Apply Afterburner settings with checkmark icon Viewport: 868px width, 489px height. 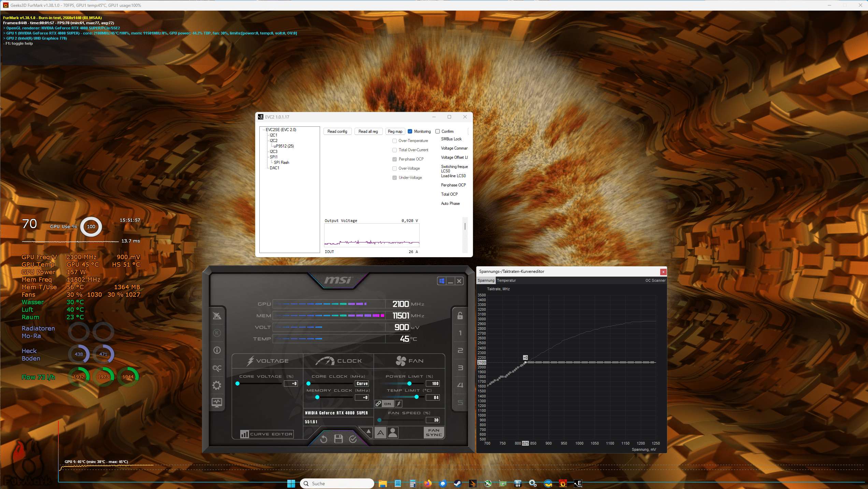coord(353,439)
